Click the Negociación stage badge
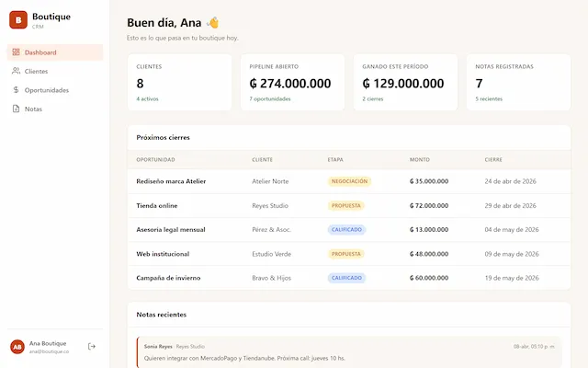 point(349,181)
